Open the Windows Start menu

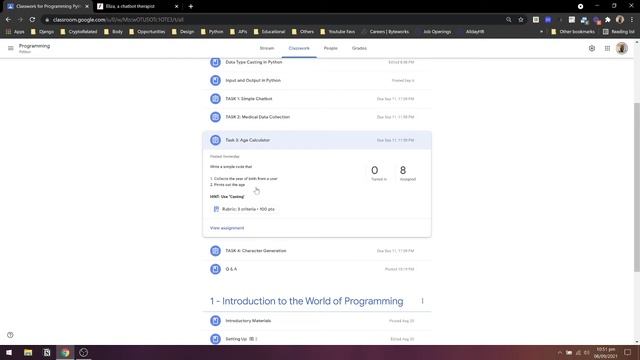click(x=9, y=352)
